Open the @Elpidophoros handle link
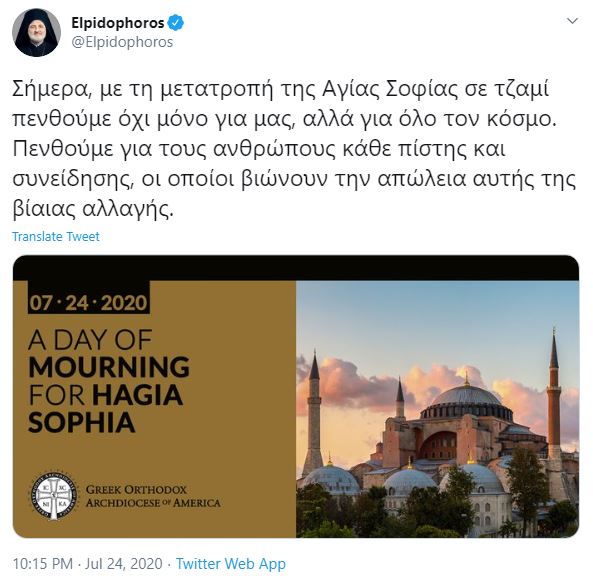593x587 pixels. point(122,42)
